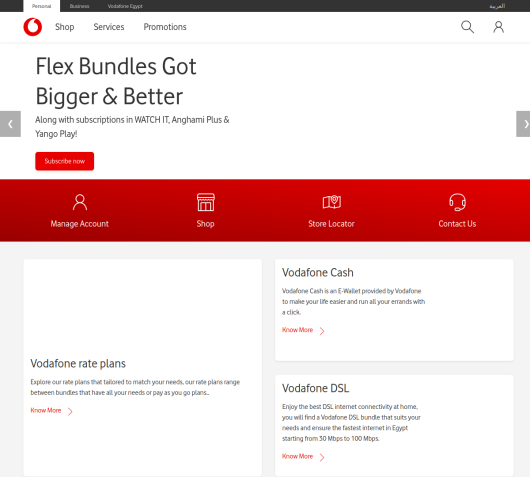Image resolution: width=530 pixels, height=477 pixels.
Task: Switch to the Vodafone Egypt tab
Action: pos(125,6)
